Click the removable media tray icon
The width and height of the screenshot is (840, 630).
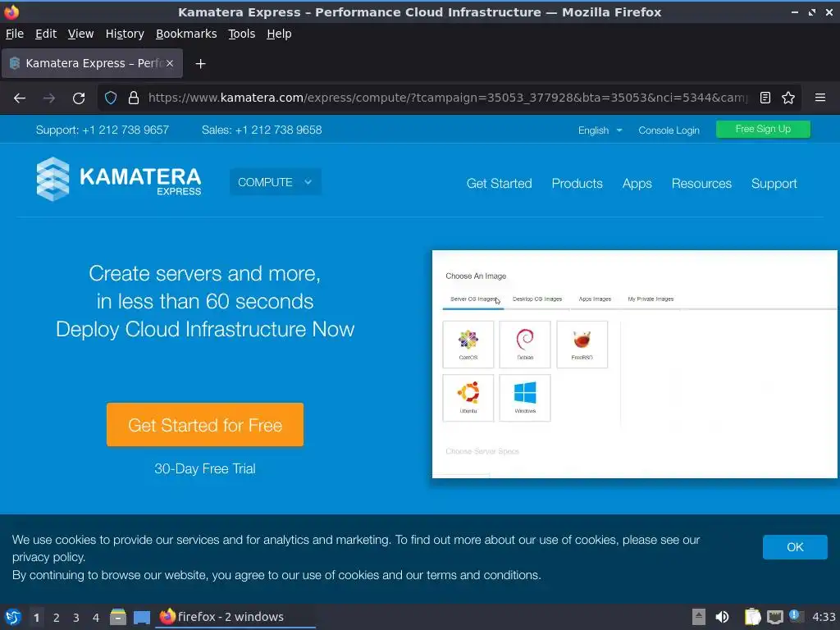click(x=698, y=617)
